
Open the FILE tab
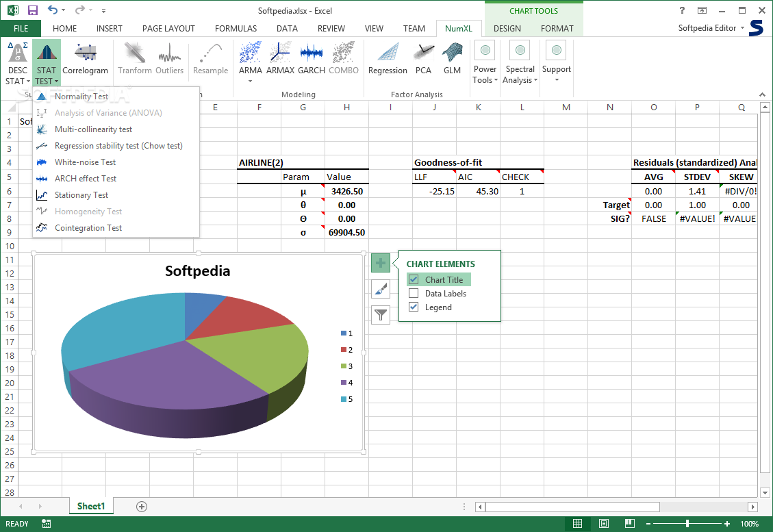tap(21, 29)
